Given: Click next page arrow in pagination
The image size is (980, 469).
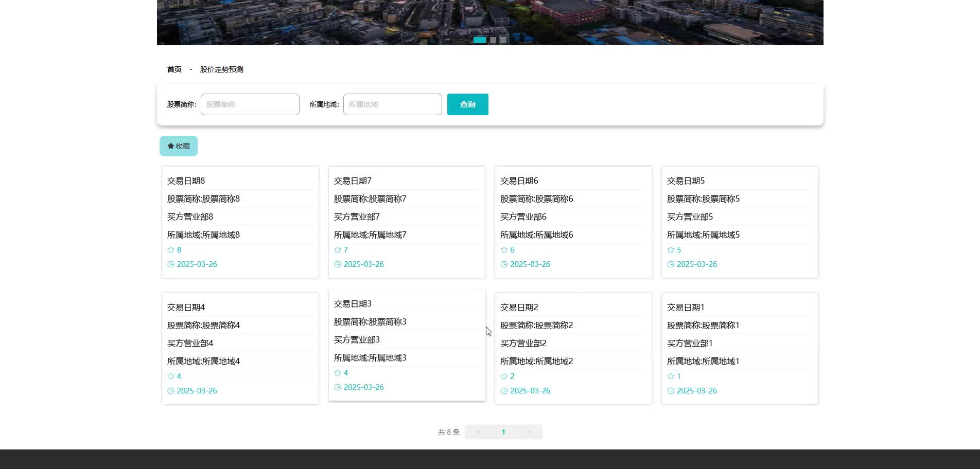Looking at the screenshot, I should [x=528, y=432].
